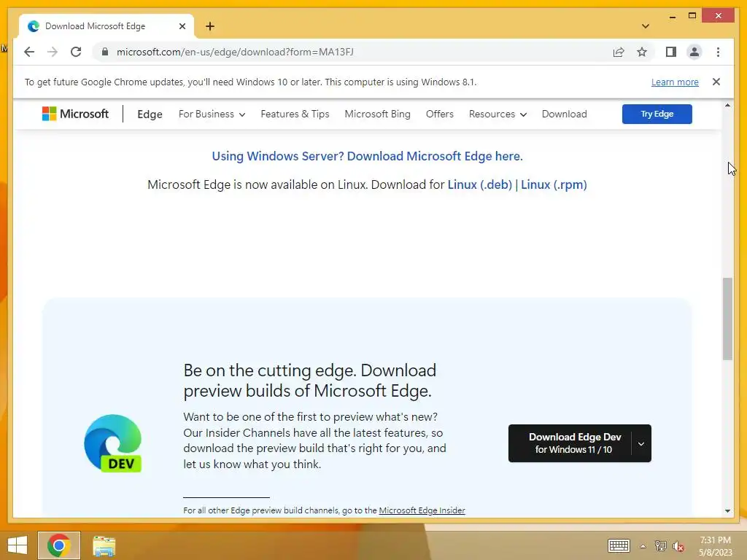
Task: Open Windows Server Edge download link
Action: click(368, 156)
